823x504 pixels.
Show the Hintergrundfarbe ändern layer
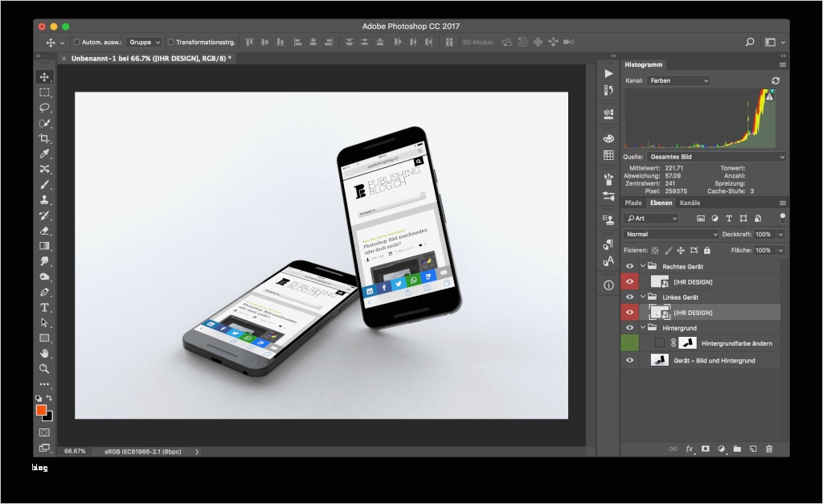click(x=629, y=343)
